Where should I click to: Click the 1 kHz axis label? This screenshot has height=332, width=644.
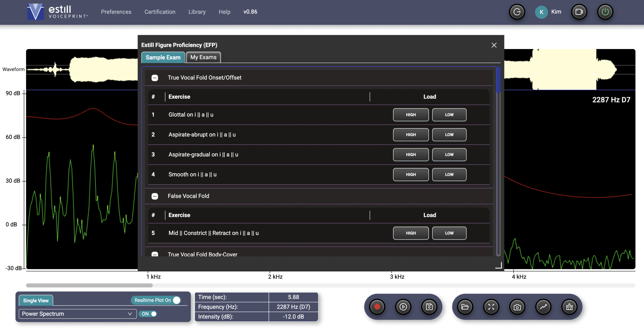click(154, 277)
